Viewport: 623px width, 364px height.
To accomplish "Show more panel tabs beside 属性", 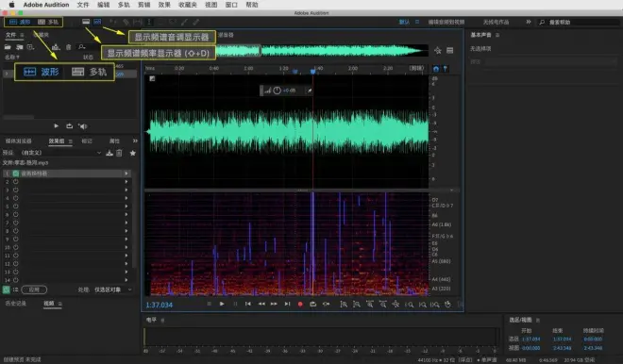I will click(135, 141).
